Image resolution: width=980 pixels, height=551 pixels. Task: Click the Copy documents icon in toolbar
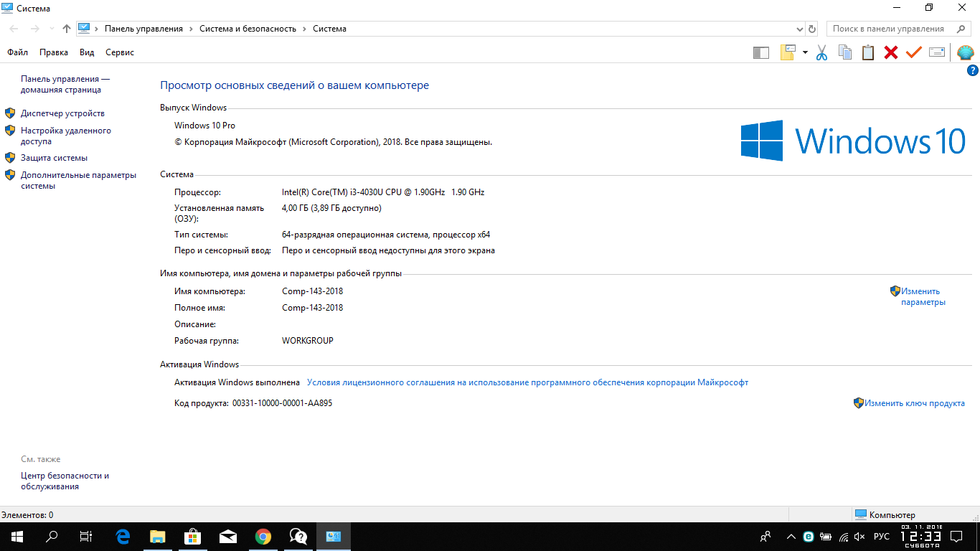845,52
